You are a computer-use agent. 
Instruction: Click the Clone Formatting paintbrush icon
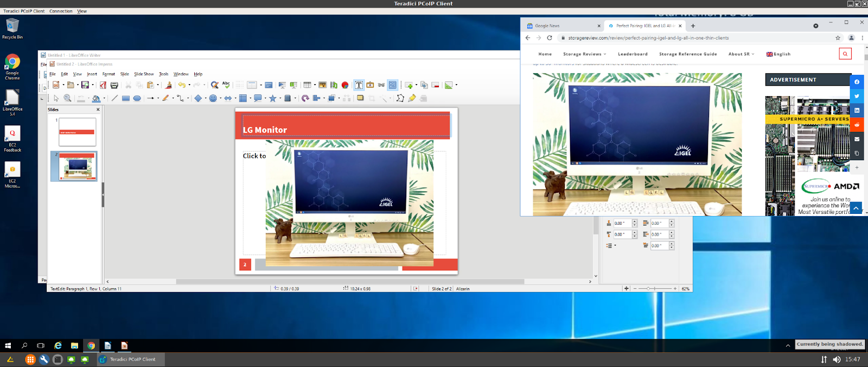169,85
